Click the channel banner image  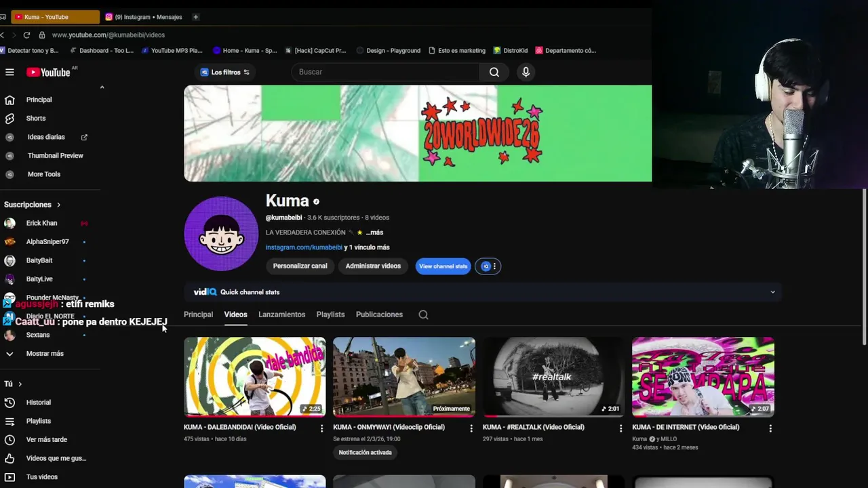coord(418,134)
